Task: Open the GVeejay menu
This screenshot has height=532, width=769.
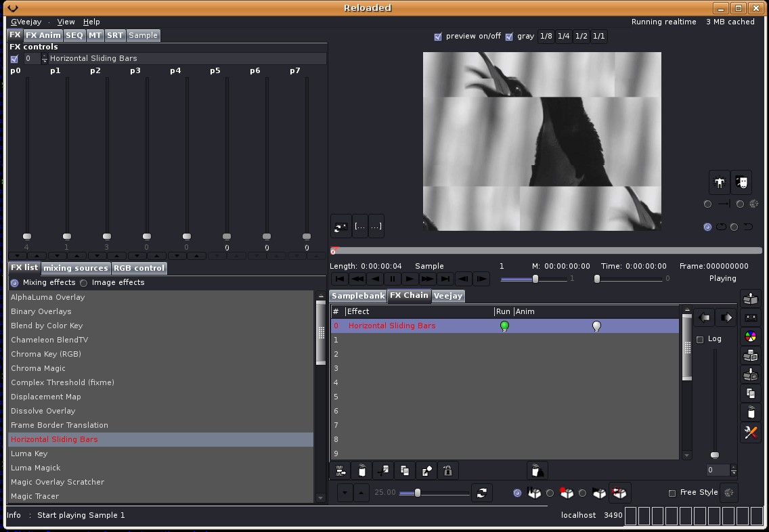Action: pyautogui.click(x=26, y=22)
